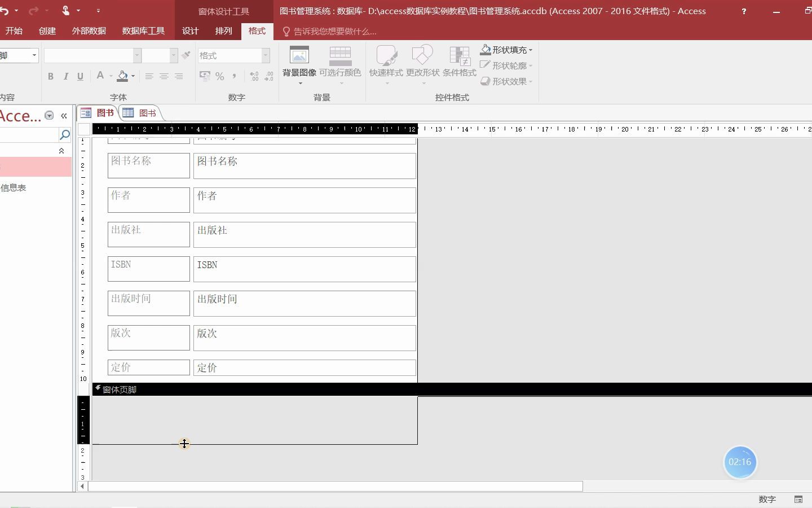The width and height of the screenshot is (812, 508).
Task: Select the ISBN label control
Action: click(149, 269)
